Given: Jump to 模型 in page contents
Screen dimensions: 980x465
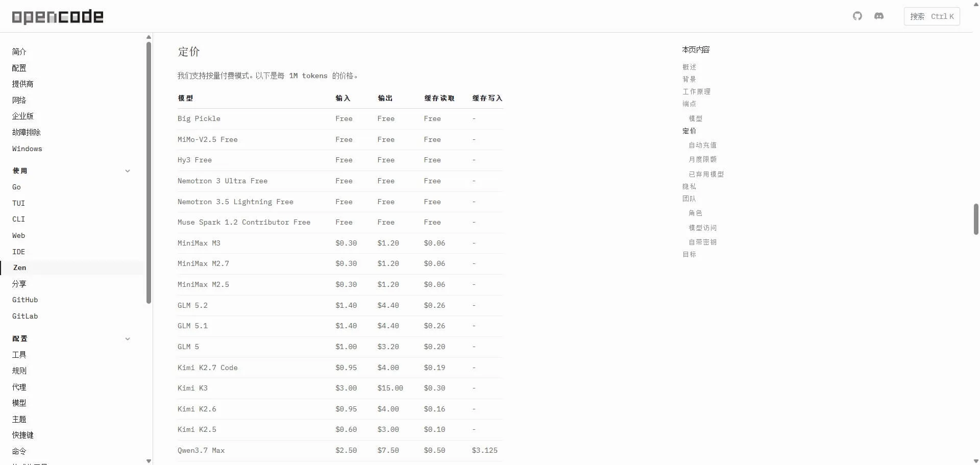Looking at the screenshot, I should tap(696, 118).
